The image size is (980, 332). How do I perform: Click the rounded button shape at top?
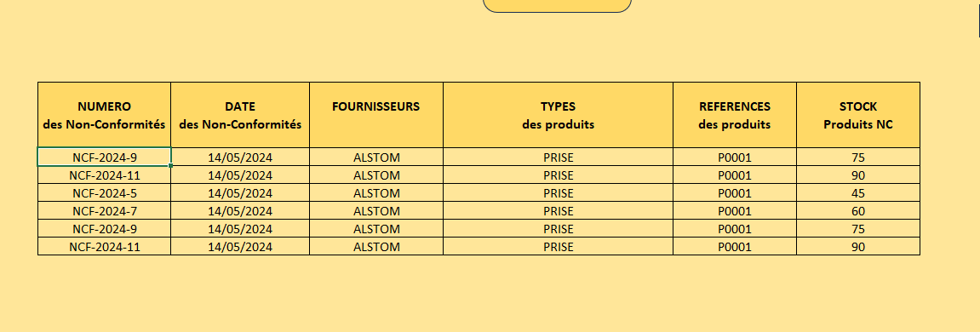557,6
